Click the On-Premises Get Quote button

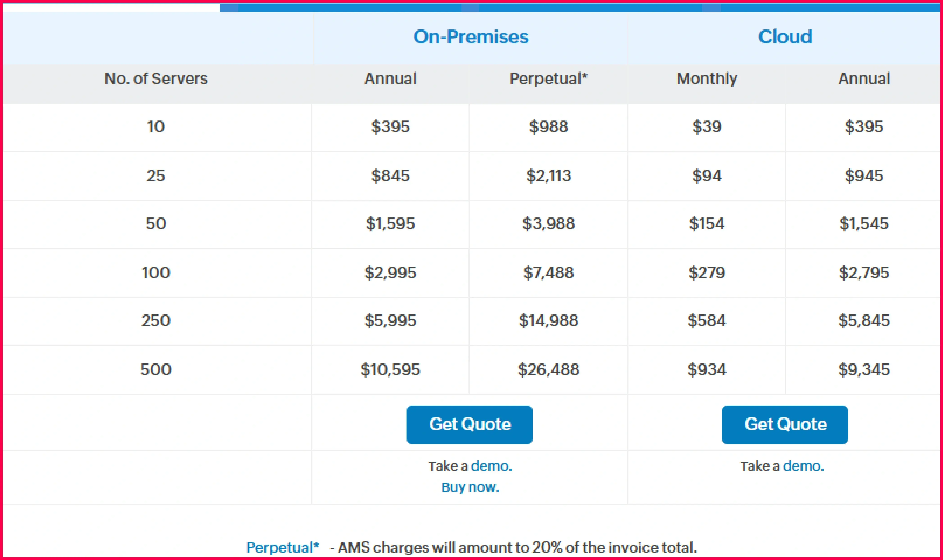coord(469,425)
